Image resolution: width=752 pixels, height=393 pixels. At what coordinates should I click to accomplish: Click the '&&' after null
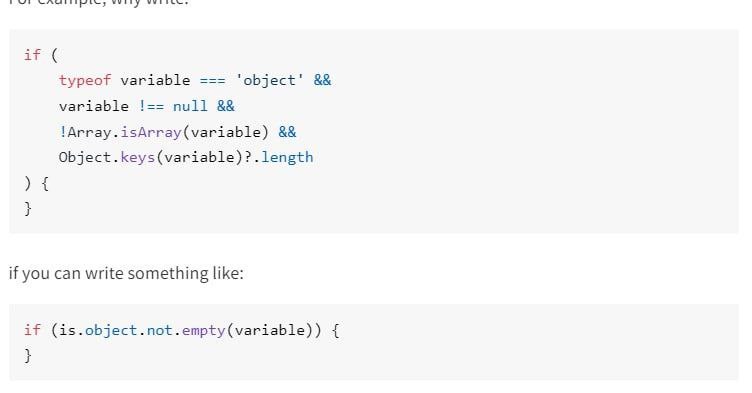coord(225,106)
